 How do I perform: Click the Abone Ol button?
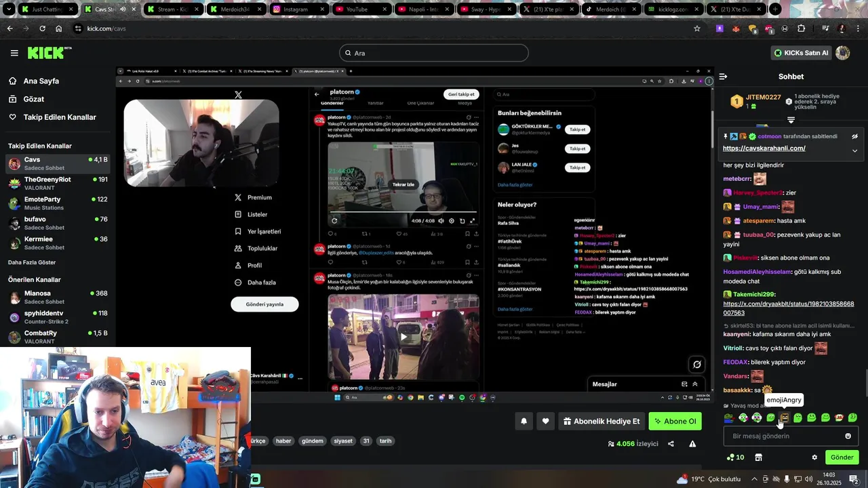(675, 421)
